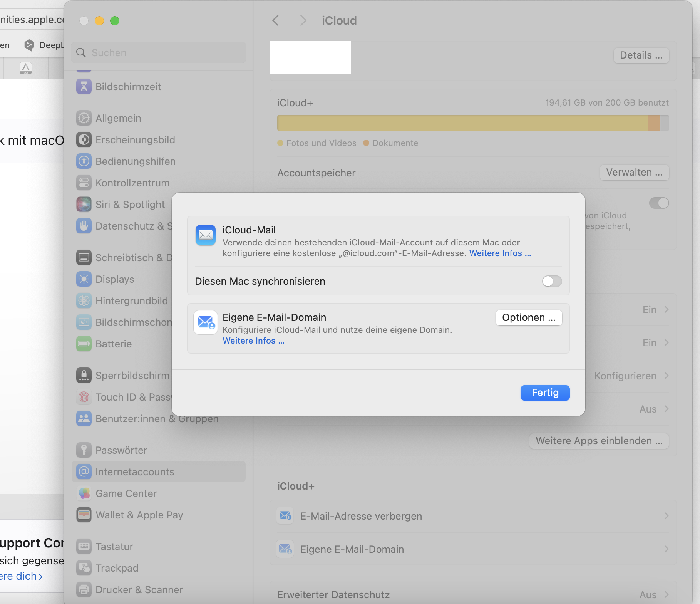Navigate forward with the right chevron
This screenshot has width=700, height=604.
pyautogui.click(x=303, y=20)
